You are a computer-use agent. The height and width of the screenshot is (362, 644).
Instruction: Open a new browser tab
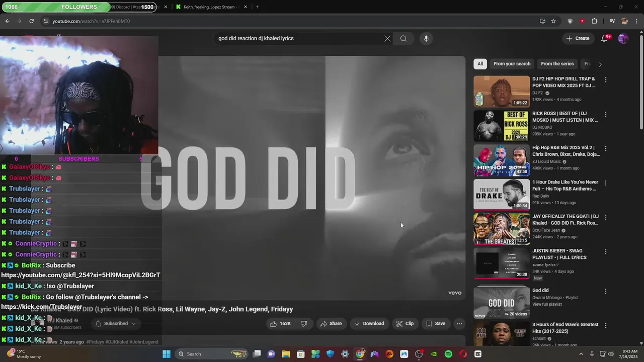(258, 7)
